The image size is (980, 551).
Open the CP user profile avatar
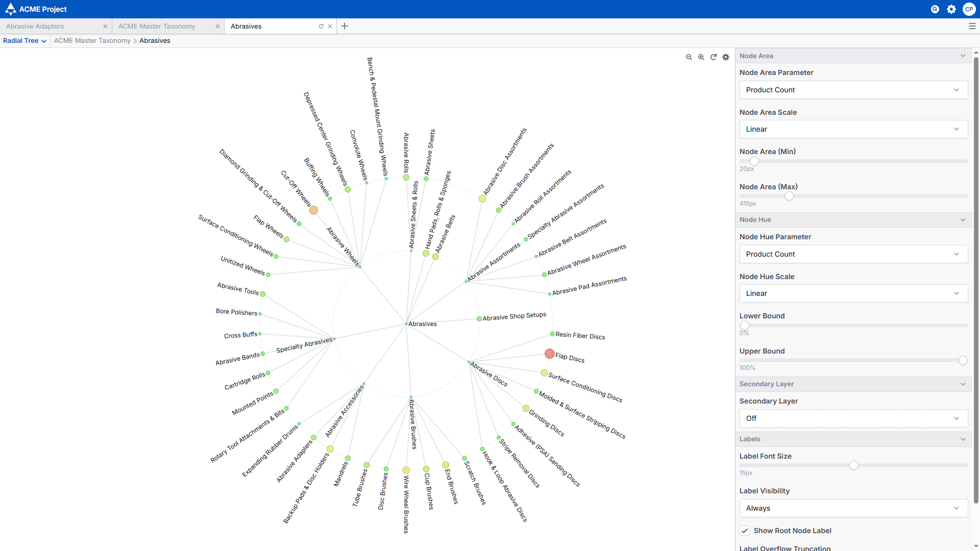(x=969, y=9)
